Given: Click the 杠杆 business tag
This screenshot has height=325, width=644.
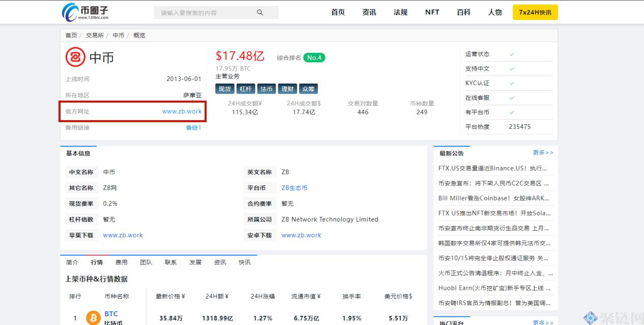Looking at the screenshot, I should (x=246, y=89).
